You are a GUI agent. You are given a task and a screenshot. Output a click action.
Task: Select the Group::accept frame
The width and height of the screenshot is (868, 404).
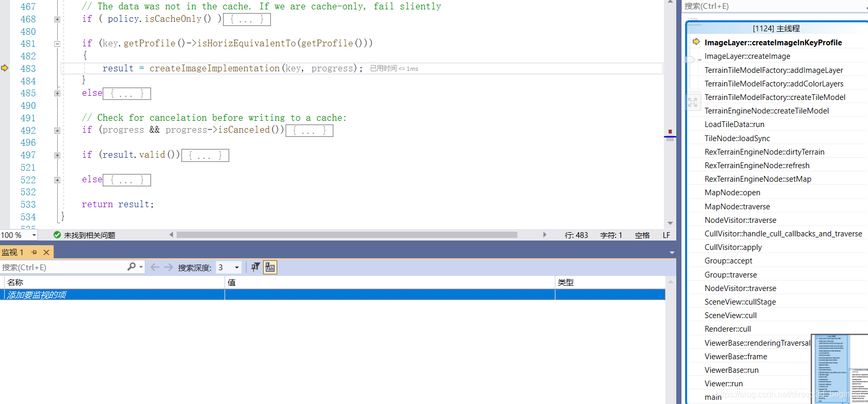coord(728,261)
